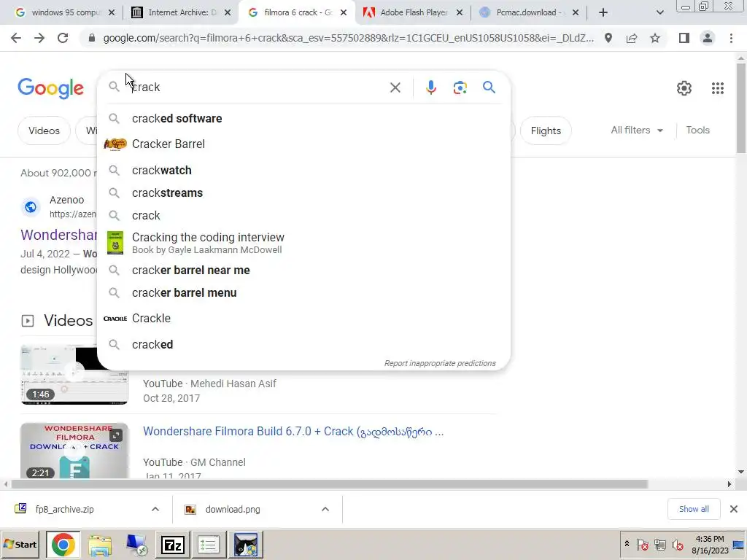The width and height of the screenshot is (747, 560).
Task: Open the Wondershare Filmora Build 6.7.0 + Crack video link
Action: click(x=293, y=432)
